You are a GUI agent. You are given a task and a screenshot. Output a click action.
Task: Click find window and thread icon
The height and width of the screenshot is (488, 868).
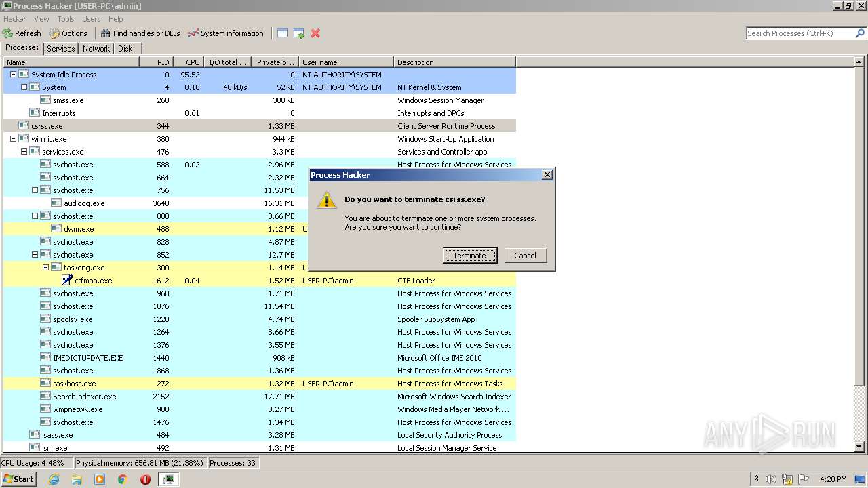coord(299,33)
